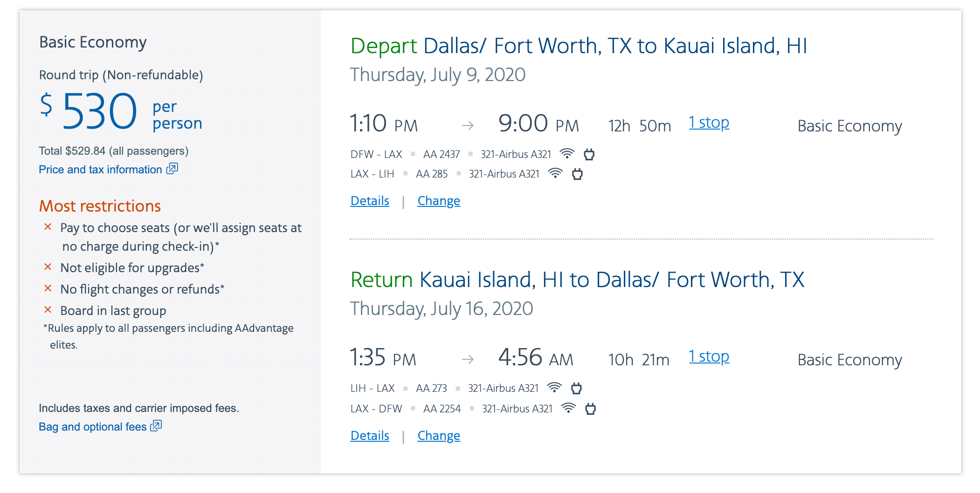Open the 1 stop link for return

[x=709, y=356]
